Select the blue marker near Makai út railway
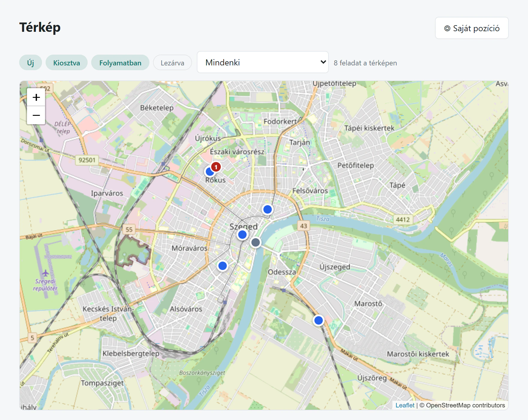528x420 pixels. coord(319,320)
